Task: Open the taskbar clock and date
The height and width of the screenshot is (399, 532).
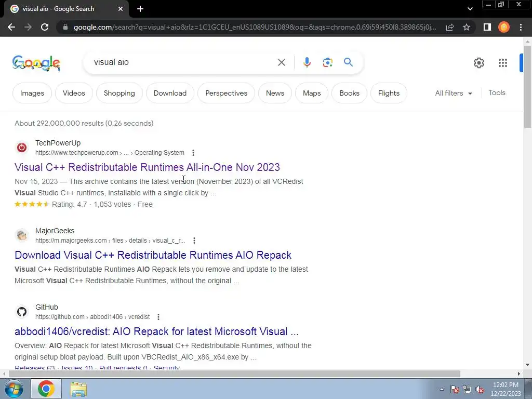Action: click(x=506, y=389)
